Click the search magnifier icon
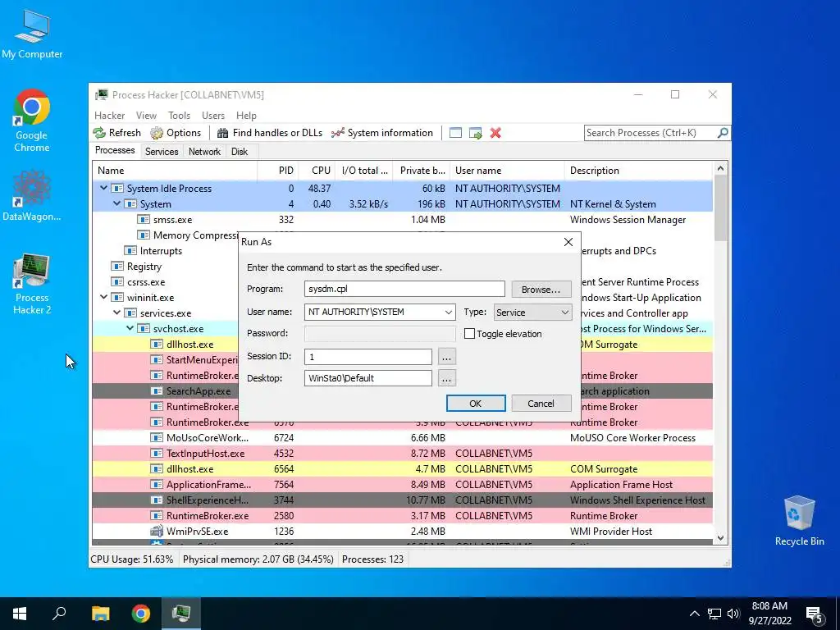 coord(723,132)
